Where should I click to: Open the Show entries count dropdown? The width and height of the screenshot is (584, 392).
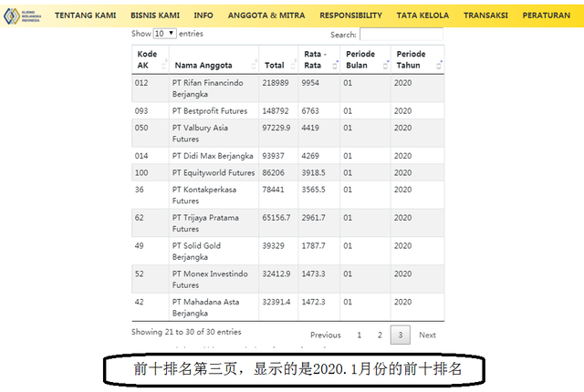click(164, 34)
